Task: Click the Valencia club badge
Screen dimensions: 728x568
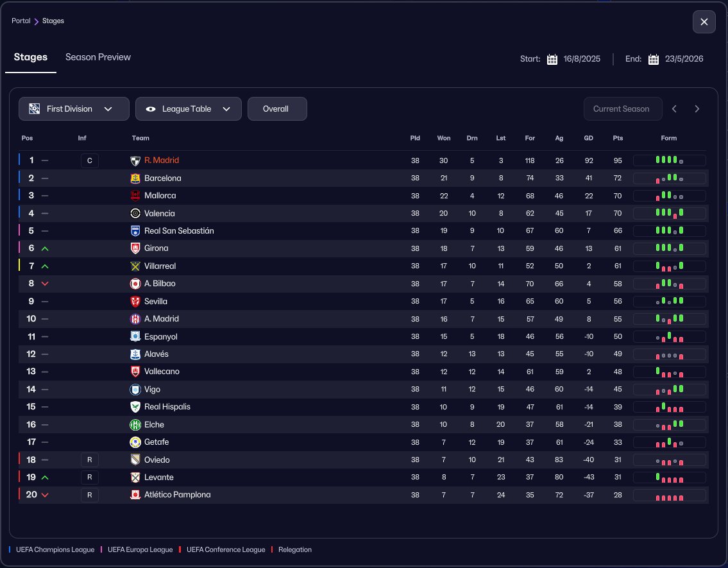Action: coord(135,213)
